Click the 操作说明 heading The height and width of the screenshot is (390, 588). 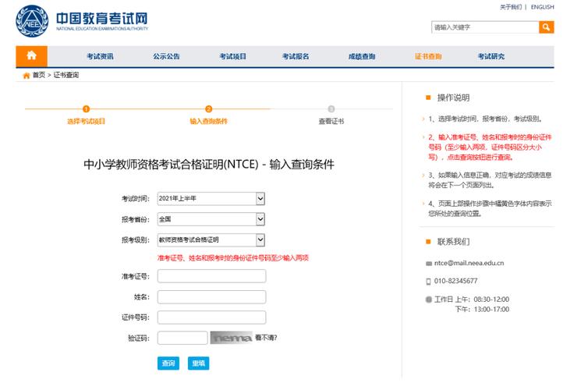453,97
